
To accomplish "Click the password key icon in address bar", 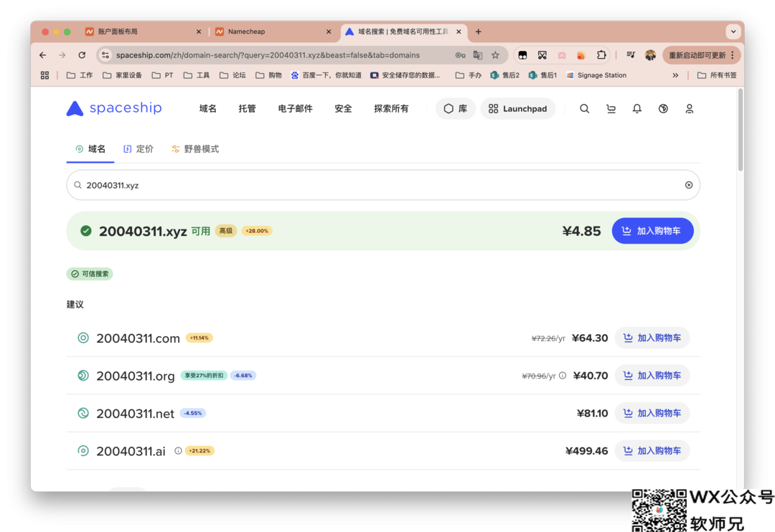I will [460, 55].
